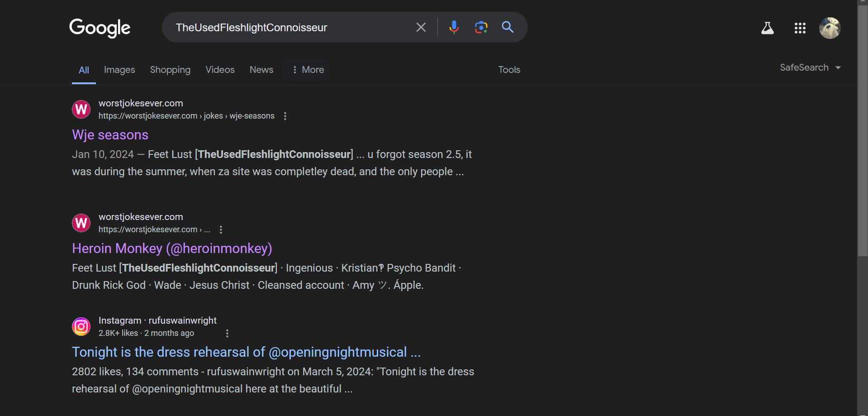
Task: Switch to the Videos tab
Action: pyautogui.click(x=220, y=70)
